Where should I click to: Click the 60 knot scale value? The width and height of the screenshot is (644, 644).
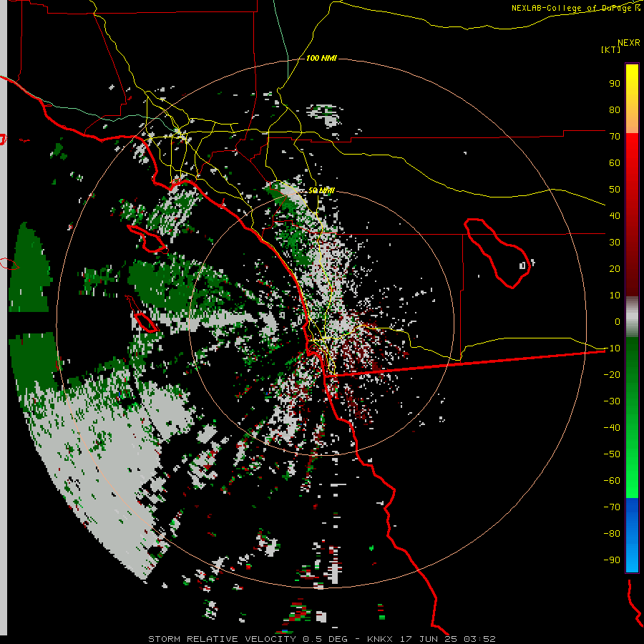615,162
